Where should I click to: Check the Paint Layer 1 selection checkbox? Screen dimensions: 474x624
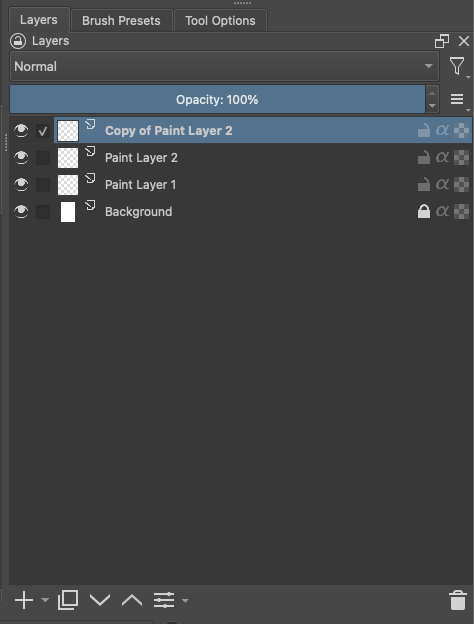43,185
